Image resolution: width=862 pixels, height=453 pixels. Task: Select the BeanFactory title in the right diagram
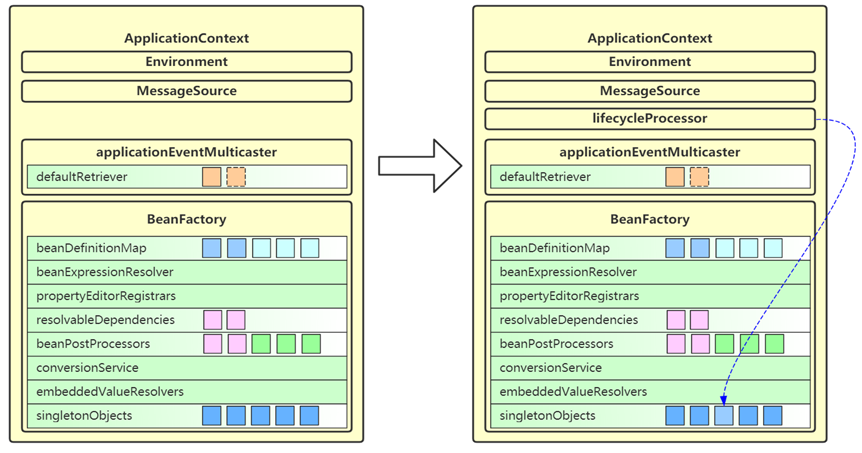point(649,219)
